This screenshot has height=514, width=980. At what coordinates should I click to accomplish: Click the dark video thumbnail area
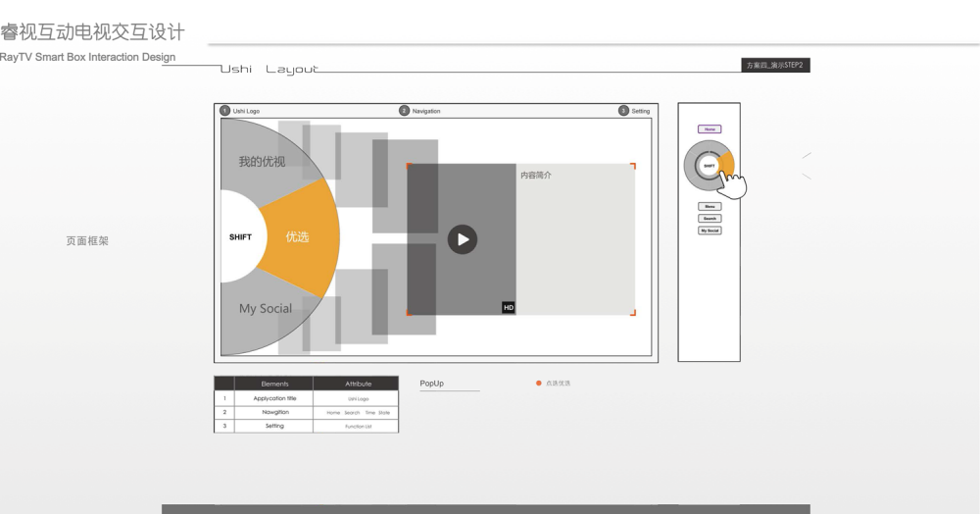click(x=462, y=239)
